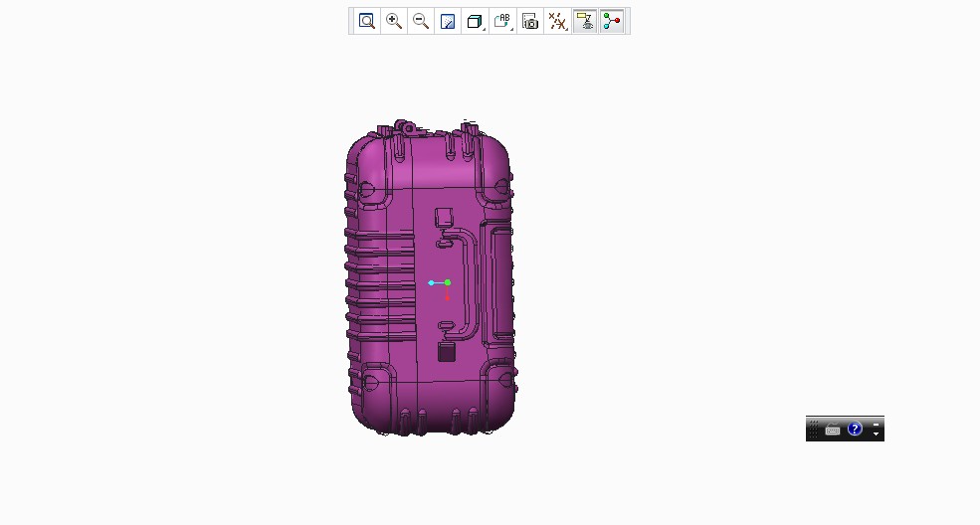Viewport: 980px width, 525px height.
Task: Open the Datum Display Filters dropdown
Action: (x=557, y=21)
